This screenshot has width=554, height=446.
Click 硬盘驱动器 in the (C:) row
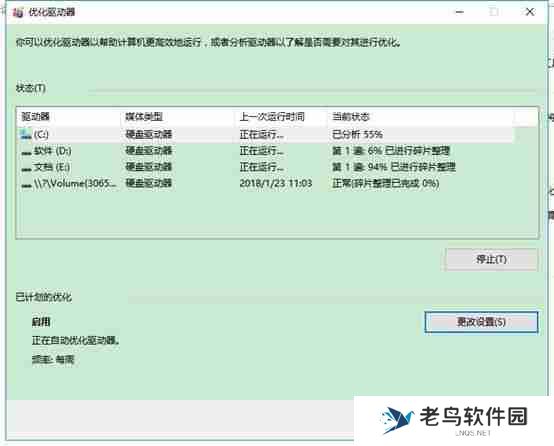(148, 134)
